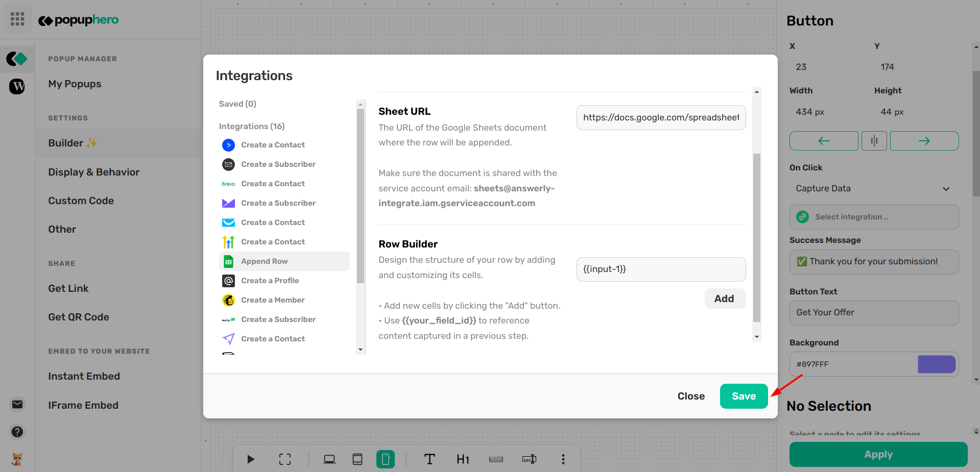Go to Display & Behavior settings
The height and width of the screenshot is (472, 980).
click(94, 172)
